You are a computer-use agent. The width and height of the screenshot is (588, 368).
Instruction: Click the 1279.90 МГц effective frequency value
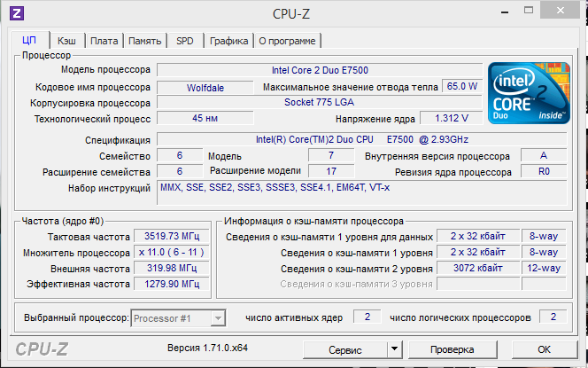click(x=172, y=284)
